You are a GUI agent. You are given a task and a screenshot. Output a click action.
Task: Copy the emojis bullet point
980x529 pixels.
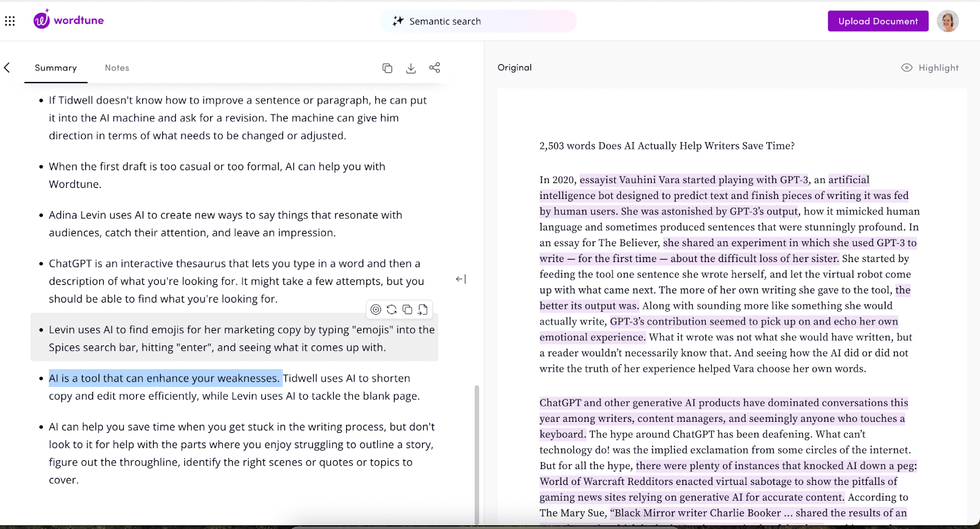click(x=407, y=310)
